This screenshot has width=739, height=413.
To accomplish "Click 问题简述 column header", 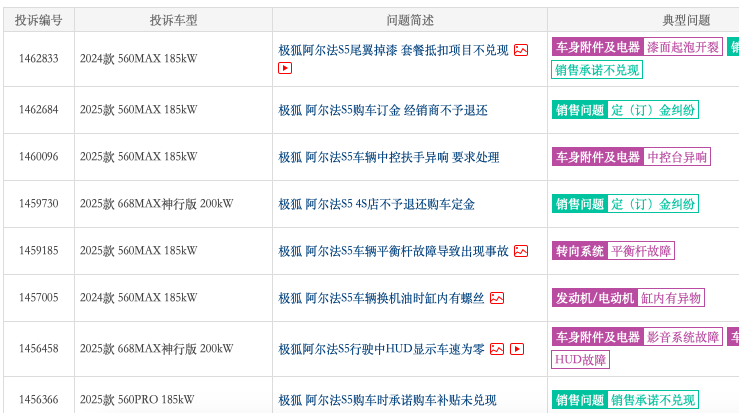I will [410, 20].
